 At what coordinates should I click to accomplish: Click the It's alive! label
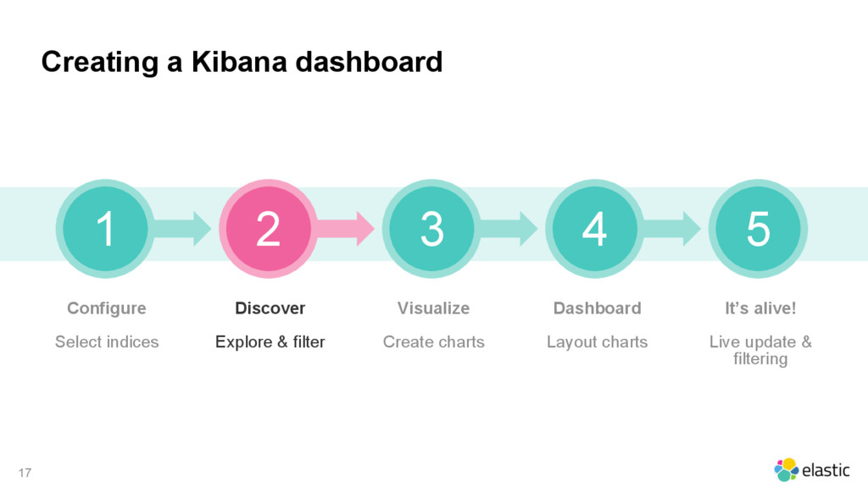(760, 308)
